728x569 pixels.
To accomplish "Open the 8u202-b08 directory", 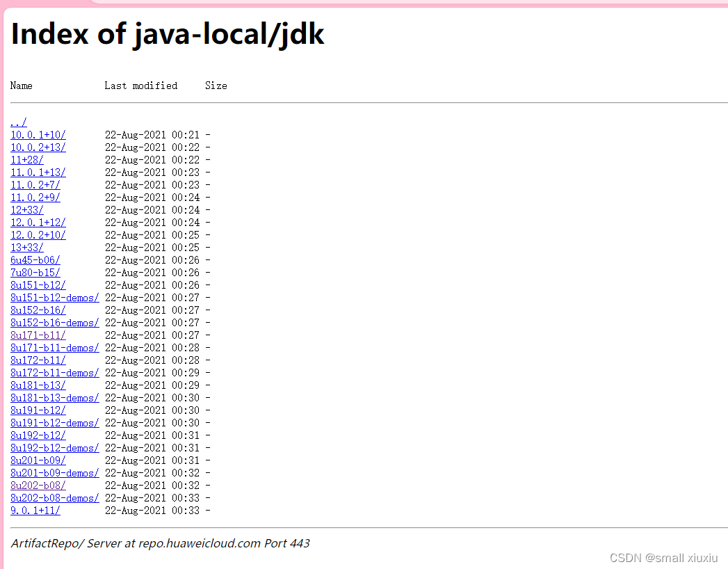I will click(x=38, y=485).
